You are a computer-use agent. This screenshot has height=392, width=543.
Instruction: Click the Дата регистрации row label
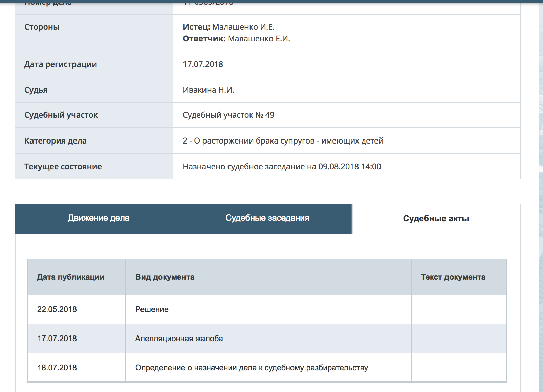coord(61,64)
